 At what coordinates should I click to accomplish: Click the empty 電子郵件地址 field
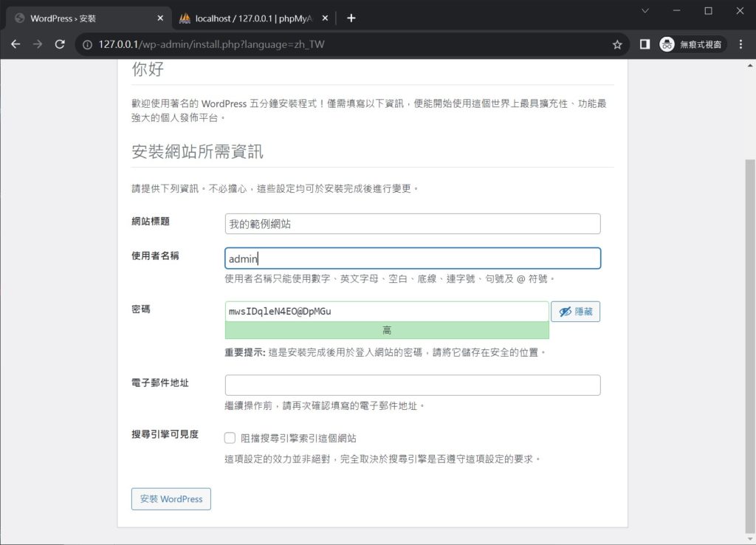pos(413,385)
